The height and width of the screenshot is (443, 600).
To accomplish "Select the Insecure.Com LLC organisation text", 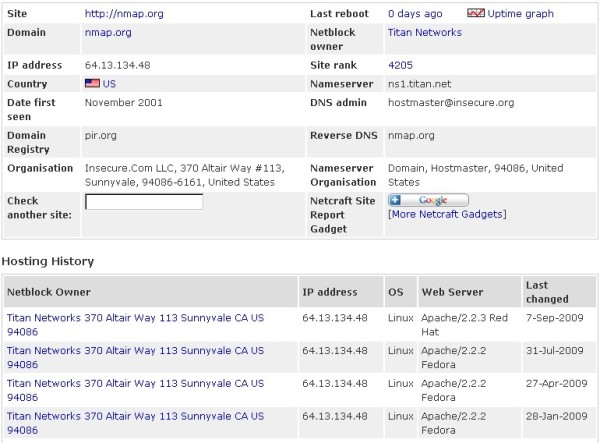I will pos(185,175).
